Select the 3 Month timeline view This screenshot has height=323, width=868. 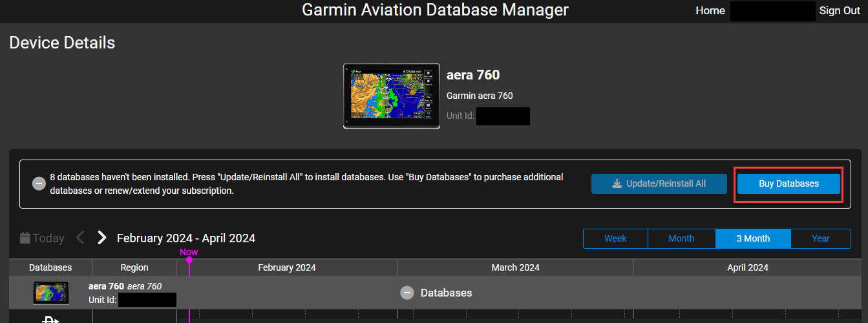coord(753,238)
